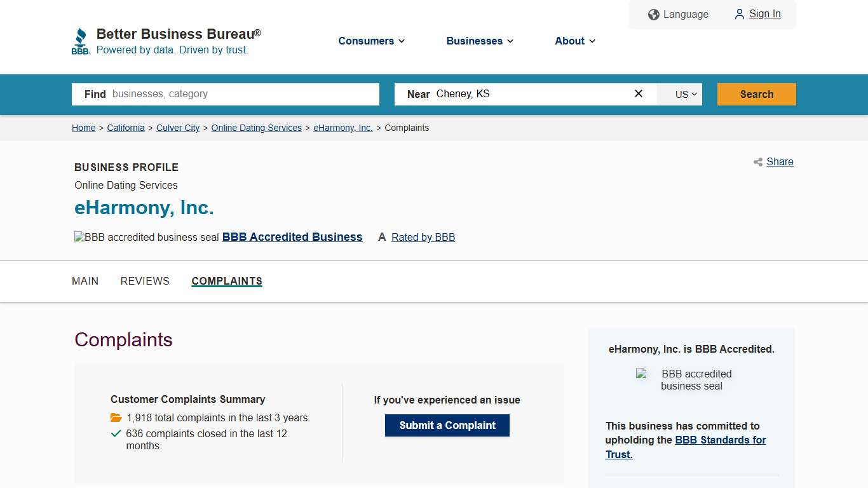Image resolution: width=868 pixels, height=488 pixels.
Task: Click the green checkmark beside closed complaints
Action: [x=116, y=433]
